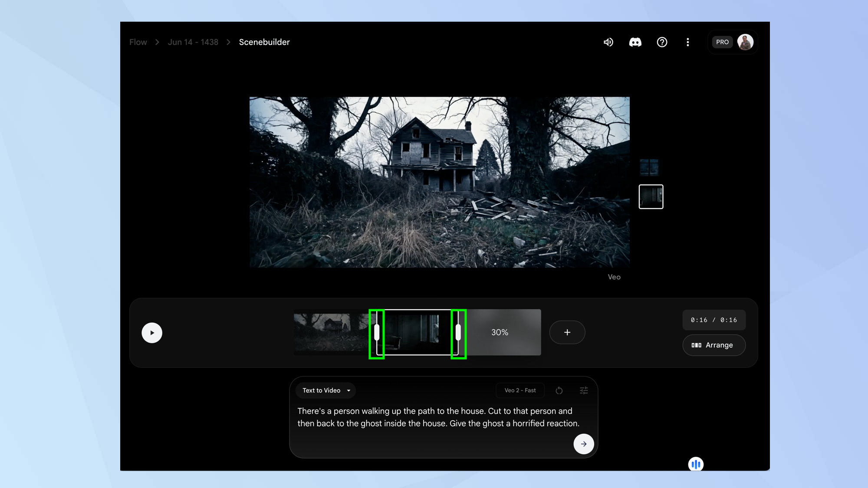Click the Arrange button
Image resolution: width=868 pixels, height=488 pixels.
pos(713,345)
